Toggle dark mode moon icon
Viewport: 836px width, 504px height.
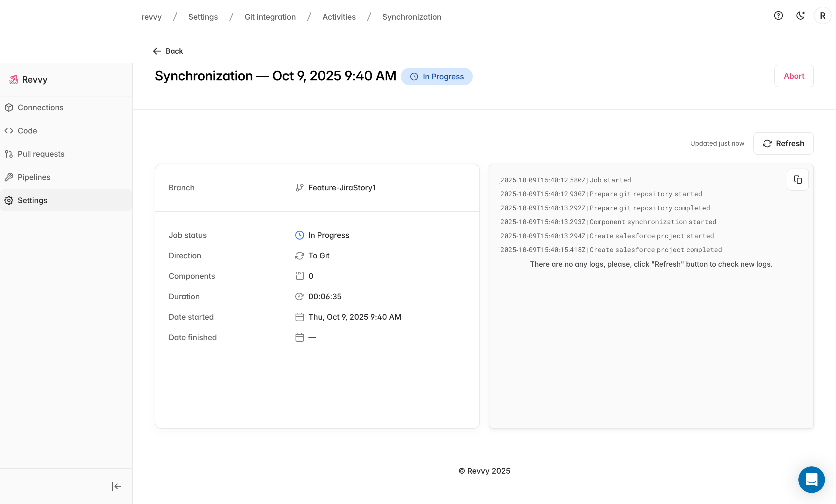point(800,15)
